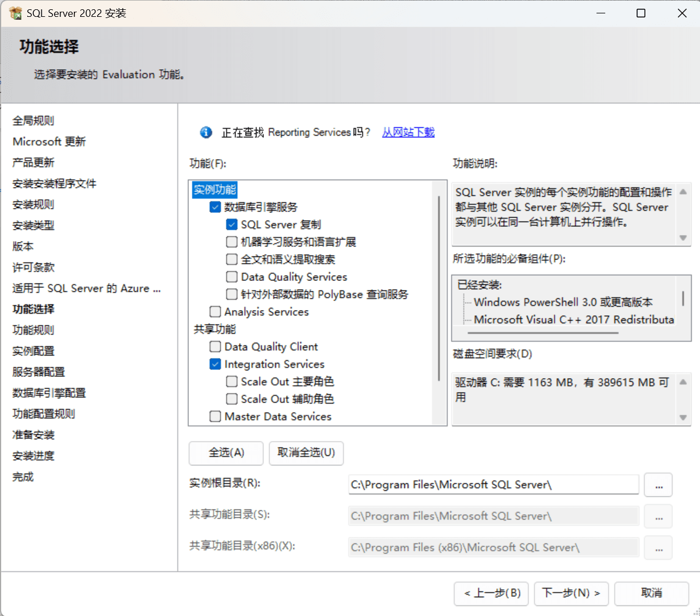Select Microsoft 更新 step in sidebar

(49, 142)
